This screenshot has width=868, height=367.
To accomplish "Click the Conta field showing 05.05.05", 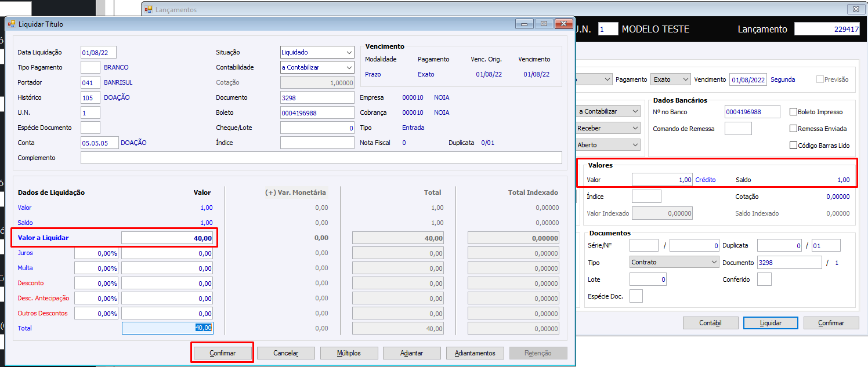I will (x=100, y=143).
